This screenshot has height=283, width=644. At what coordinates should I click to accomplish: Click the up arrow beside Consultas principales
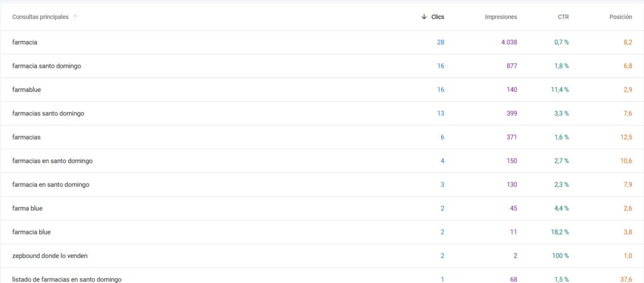(75, 17)
